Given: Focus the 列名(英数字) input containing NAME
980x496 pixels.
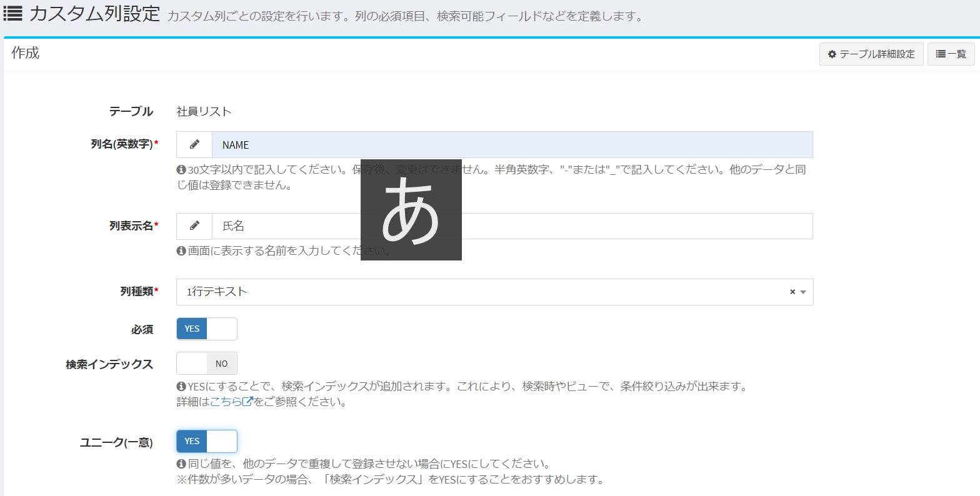Looking at the screenshot, I should pos(512,144).
